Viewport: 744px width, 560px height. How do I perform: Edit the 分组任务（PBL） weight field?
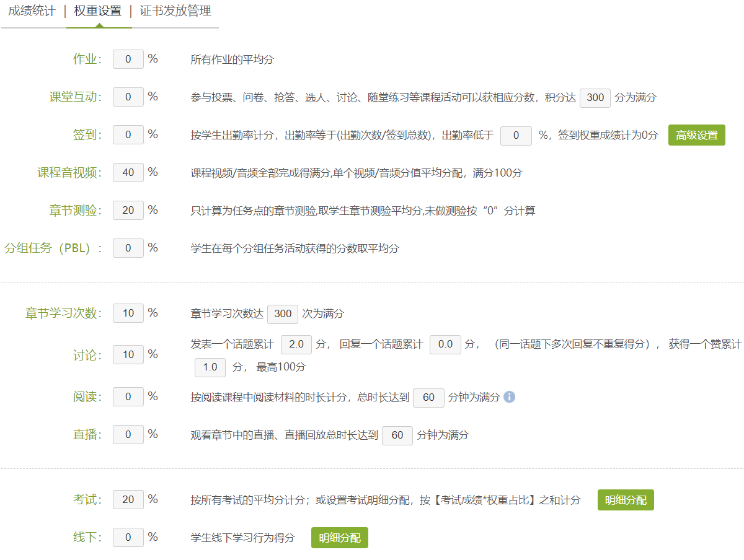[128, 248]
